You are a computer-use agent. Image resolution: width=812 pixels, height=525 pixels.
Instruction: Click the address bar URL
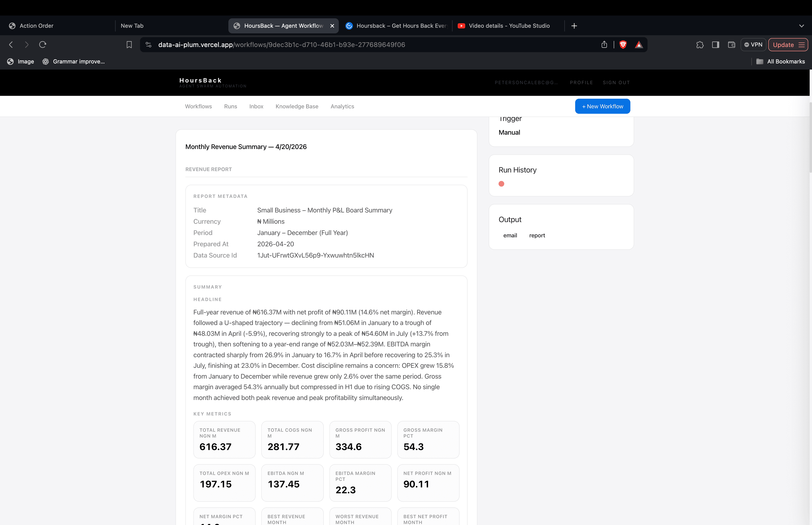pos(281,45)
